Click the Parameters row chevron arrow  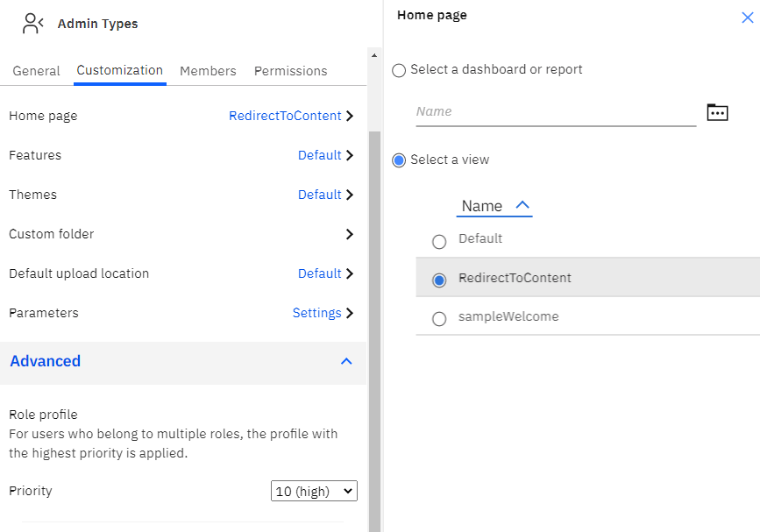pyautogui.click(x=350, y=313)
